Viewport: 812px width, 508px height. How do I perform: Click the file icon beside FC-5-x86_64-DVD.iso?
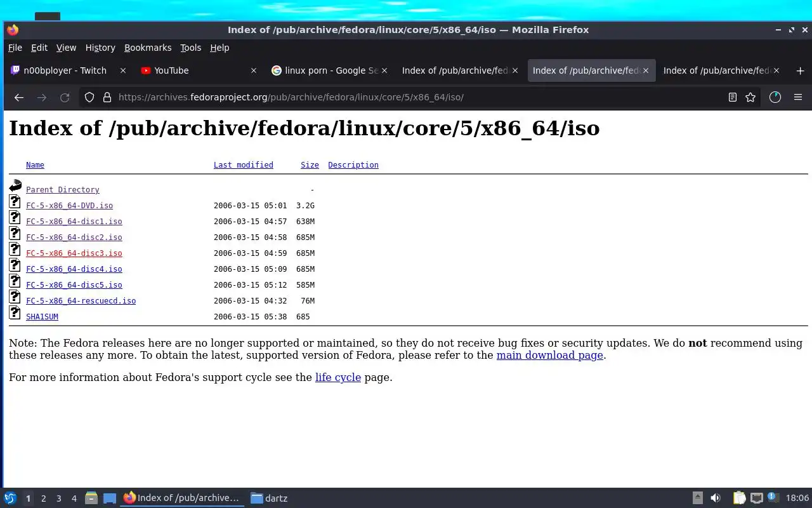(15, 201)
